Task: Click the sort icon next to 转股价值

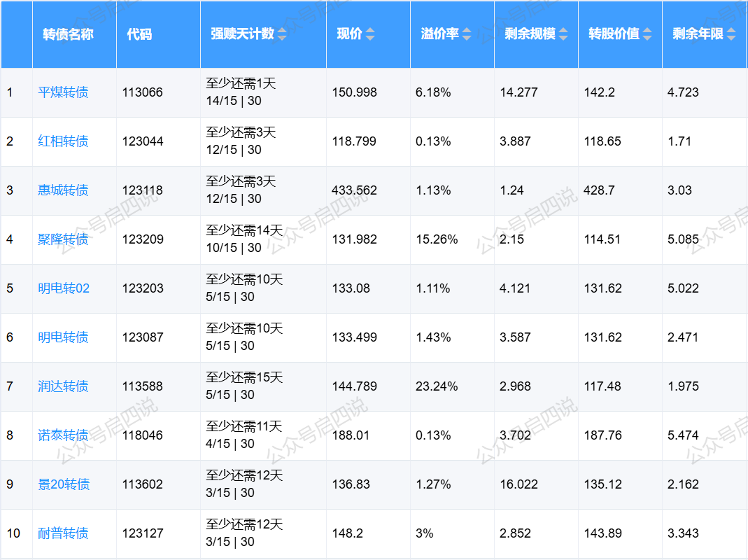Action: coord(647,34)
